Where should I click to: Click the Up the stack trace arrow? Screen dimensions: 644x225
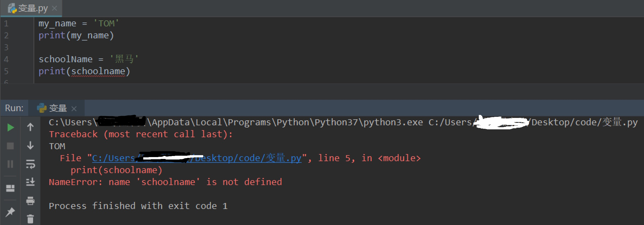coord(30,127)
